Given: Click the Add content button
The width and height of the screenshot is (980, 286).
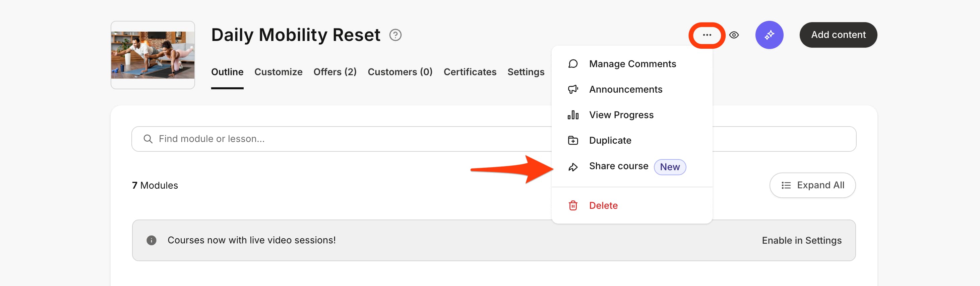Looking at the screenshot, I should 838,35.
